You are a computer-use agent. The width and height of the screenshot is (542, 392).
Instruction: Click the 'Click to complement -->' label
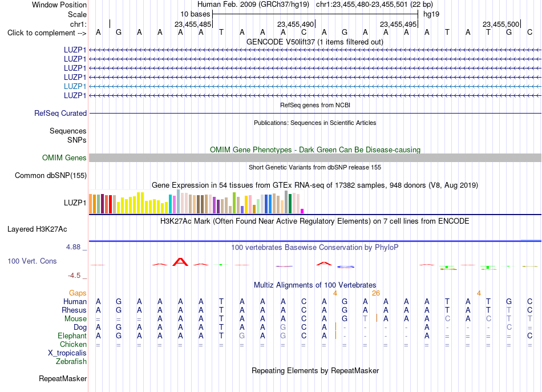47,33
